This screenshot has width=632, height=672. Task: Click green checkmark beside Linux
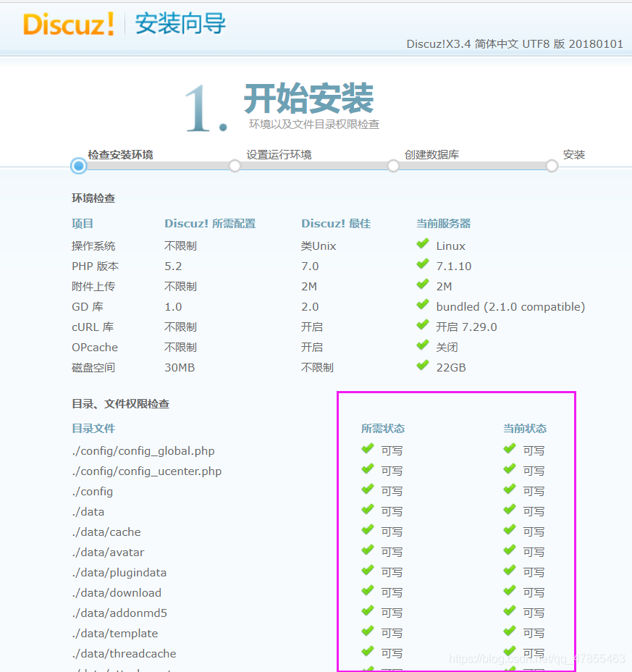coord(423,244)
